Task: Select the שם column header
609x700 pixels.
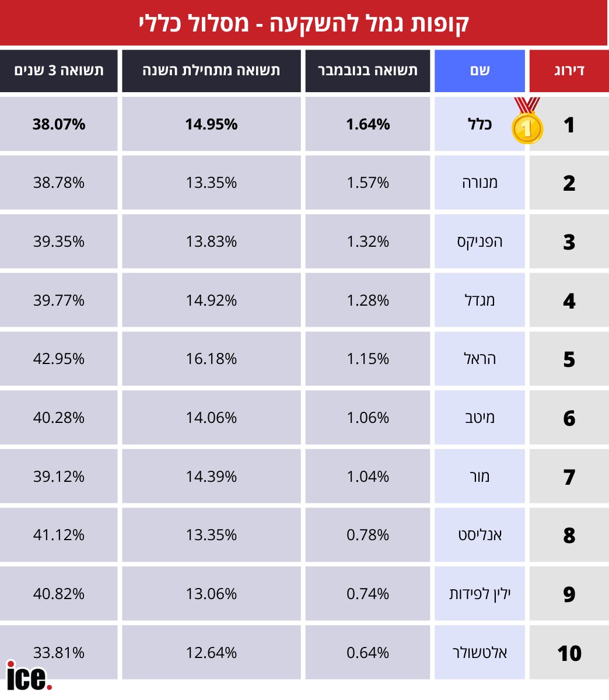Action: click(480, 71)
